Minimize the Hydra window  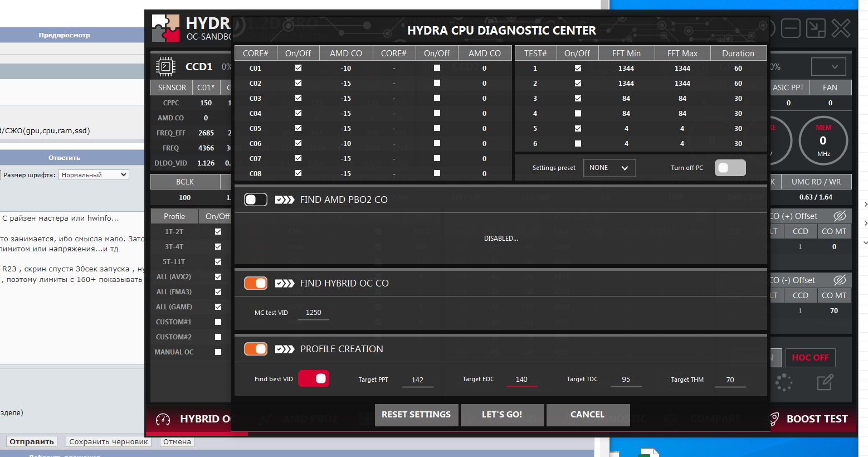coord(791,28)
